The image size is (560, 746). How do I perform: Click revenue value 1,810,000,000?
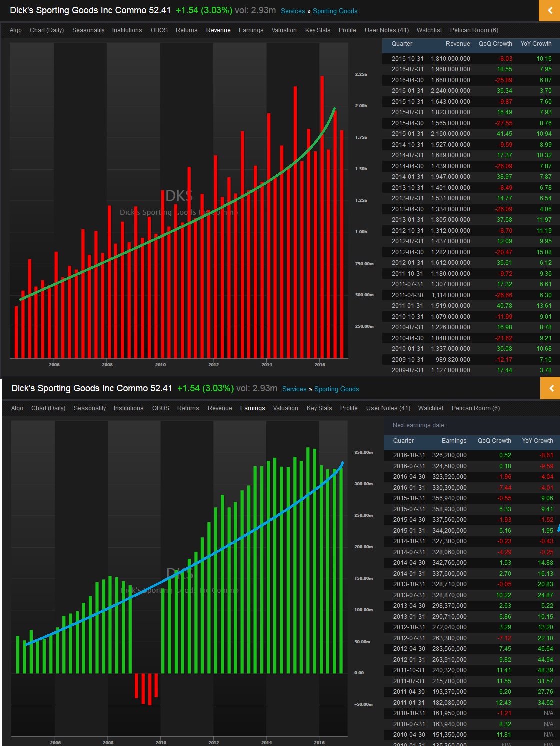click(x=450, y=59)
